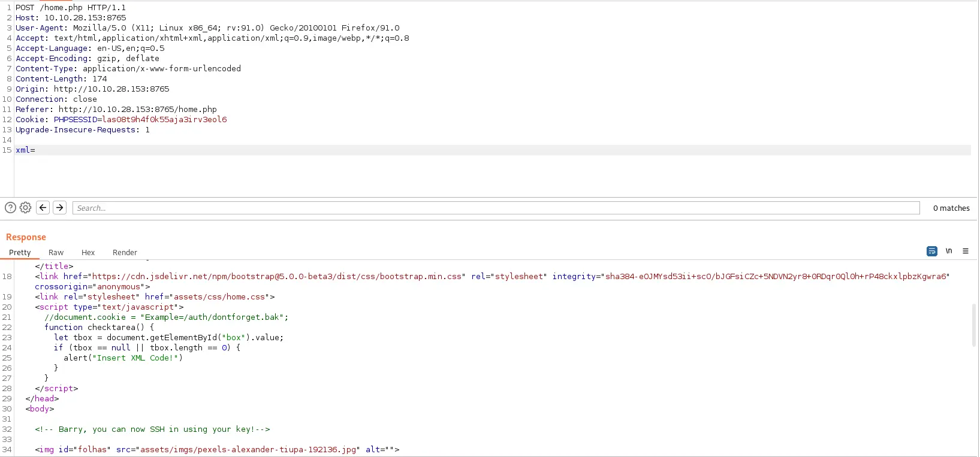The image size is (980, 457).
Task: Switch to the Raw response tab
Action: [56, 253]
